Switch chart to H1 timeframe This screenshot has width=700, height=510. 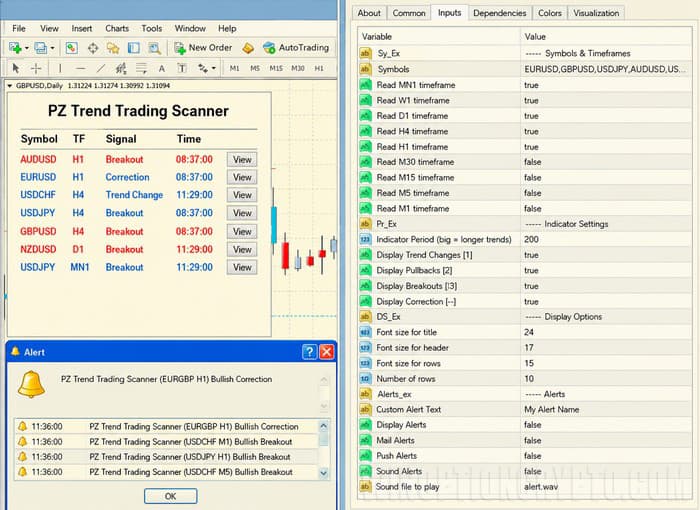click(x=319, y=68)
